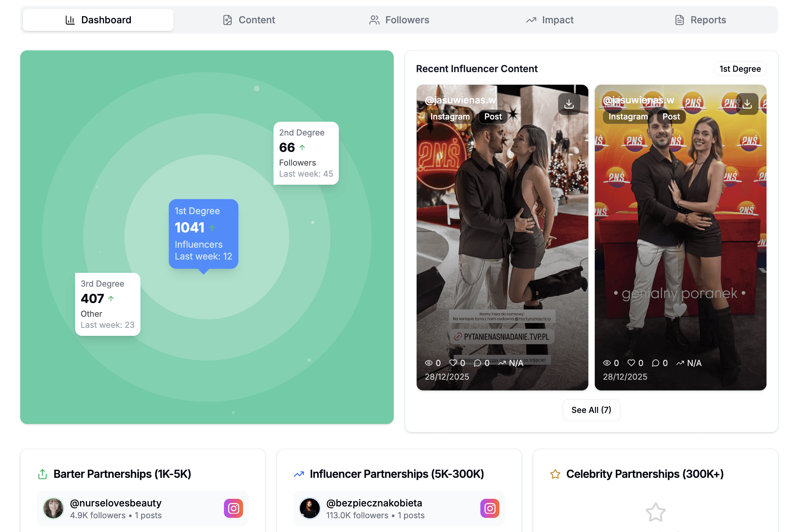Click the Celebrity Partnerships star icon
Viewport: 789px width, 532px height.
pos(555,474)
